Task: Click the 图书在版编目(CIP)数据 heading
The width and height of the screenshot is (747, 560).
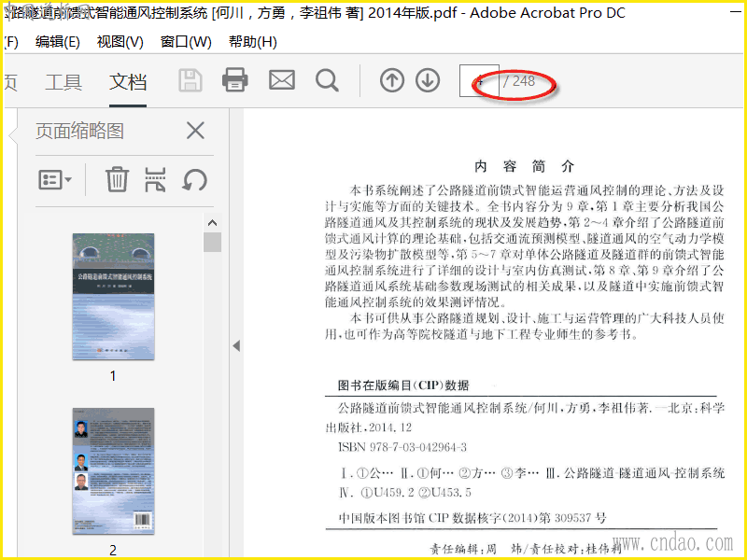Action: [x=403, y=385]
